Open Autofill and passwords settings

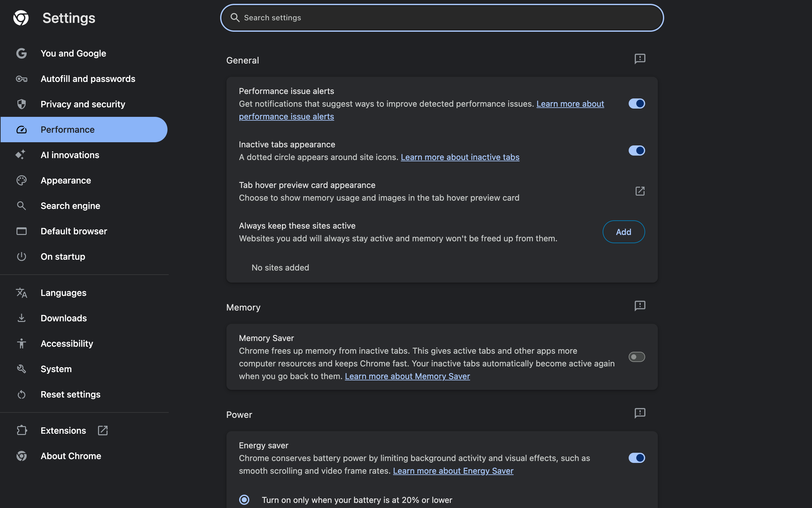tap(84, 79)
